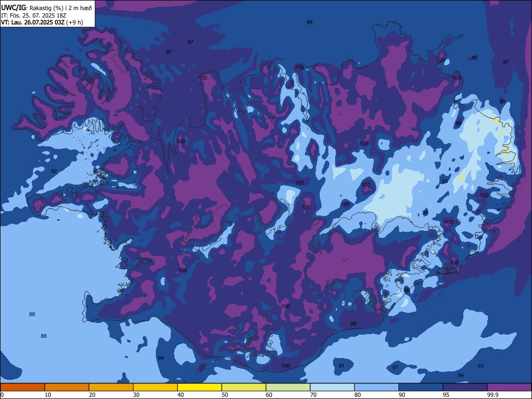
Task: Click the '70' legend tick label
Action: coord(313,395)
